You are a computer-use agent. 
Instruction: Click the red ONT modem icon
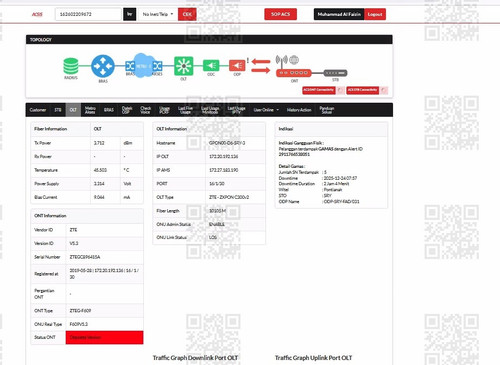(294, 73)
